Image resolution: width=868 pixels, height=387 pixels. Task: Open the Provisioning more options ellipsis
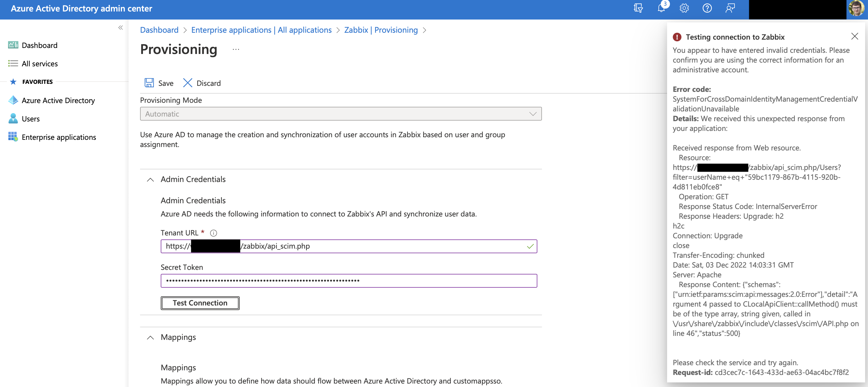pos(236,50)
